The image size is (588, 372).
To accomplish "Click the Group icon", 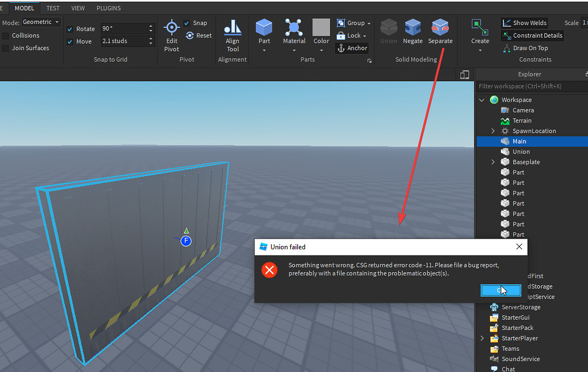I will (x=340, y=23).
